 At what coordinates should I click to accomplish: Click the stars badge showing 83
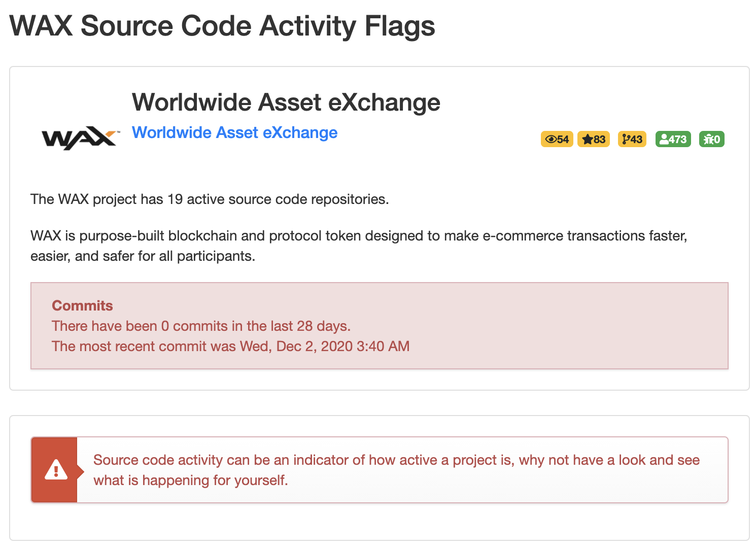594,139
